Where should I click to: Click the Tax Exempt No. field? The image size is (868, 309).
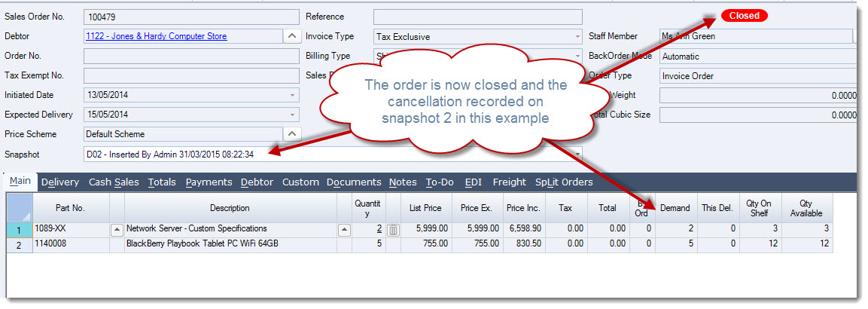(191, 76)
